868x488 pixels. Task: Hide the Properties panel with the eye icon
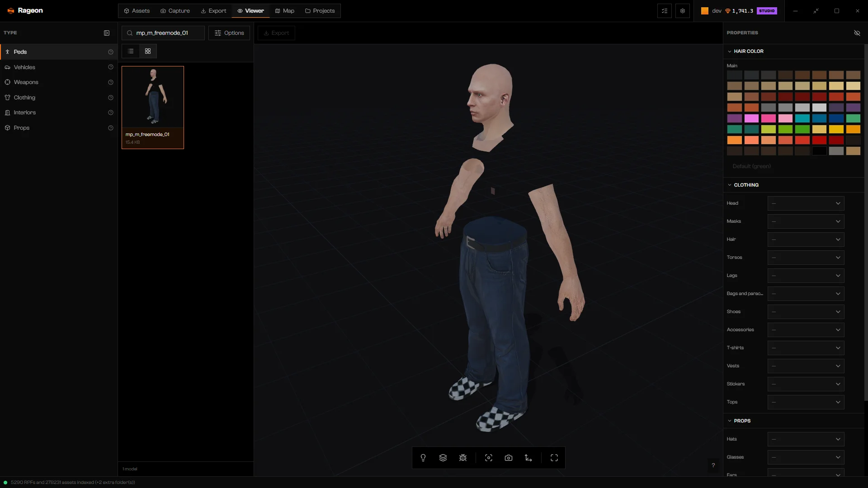[x=857, y=33]
